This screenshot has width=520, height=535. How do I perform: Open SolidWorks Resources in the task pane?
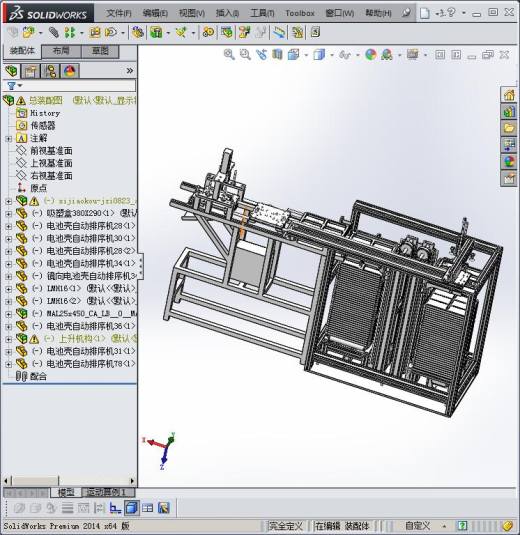[x=509, y=95]
